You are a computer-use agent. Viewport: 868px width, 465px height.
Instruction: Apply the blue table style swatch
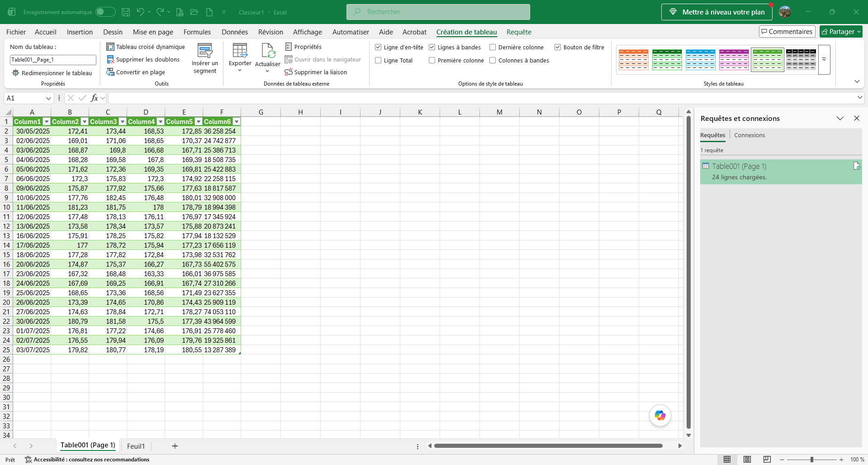tap(700, 59)
